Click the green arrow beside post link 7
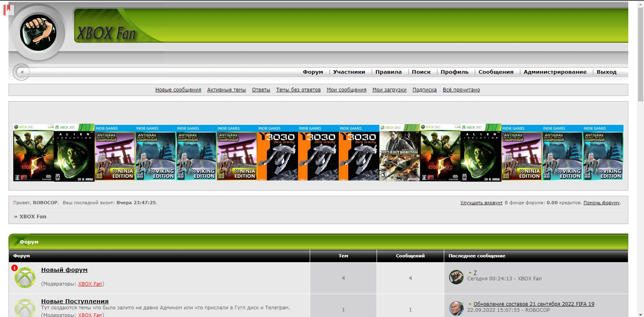 coord(470,273)
